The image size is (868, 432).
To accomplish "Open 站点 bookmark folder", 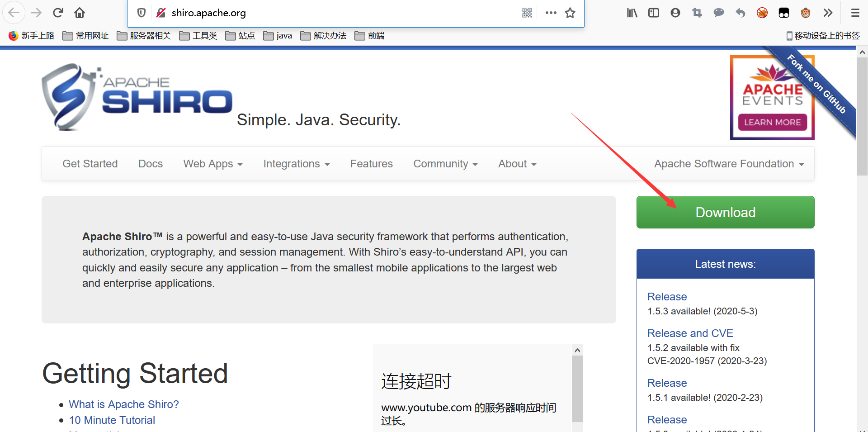I will click(241, 36).
